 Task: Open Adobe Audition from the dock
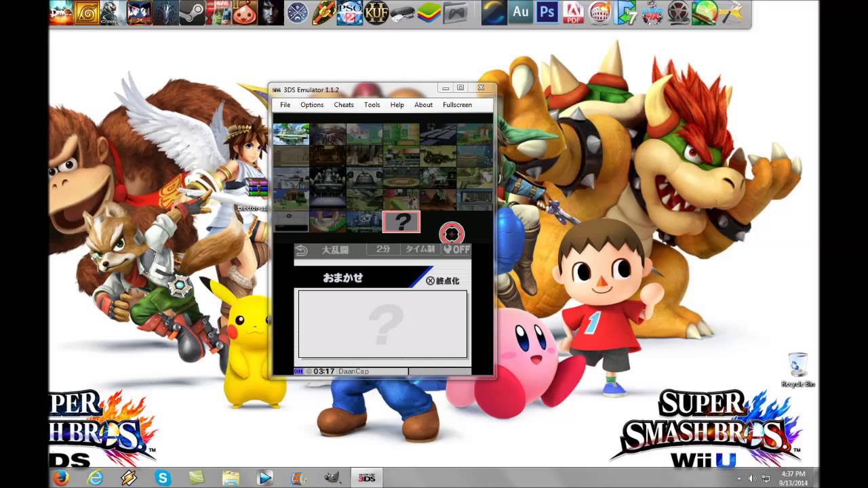(521, 13)
